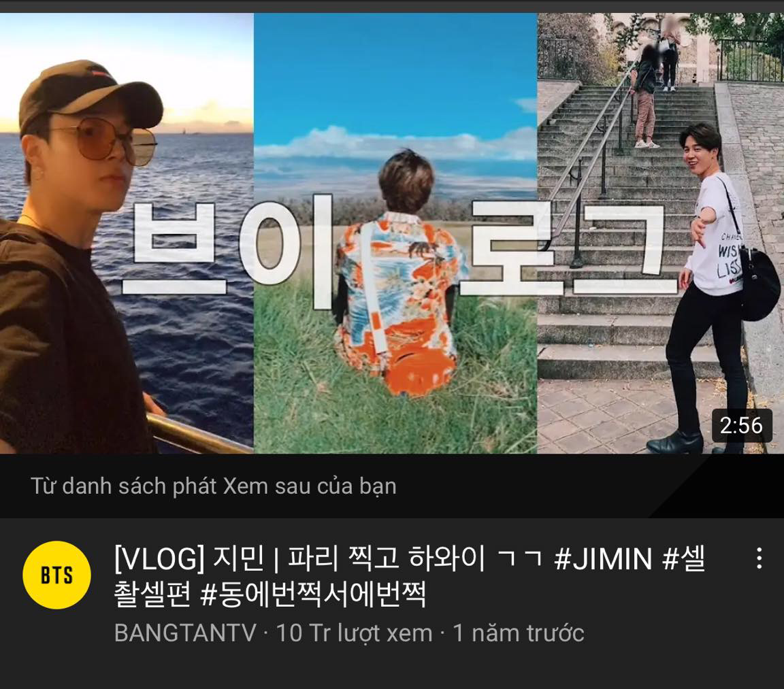The image size is (784, 689).
Task: Open the BANGTANTV channel name
Action: (185, 633)
